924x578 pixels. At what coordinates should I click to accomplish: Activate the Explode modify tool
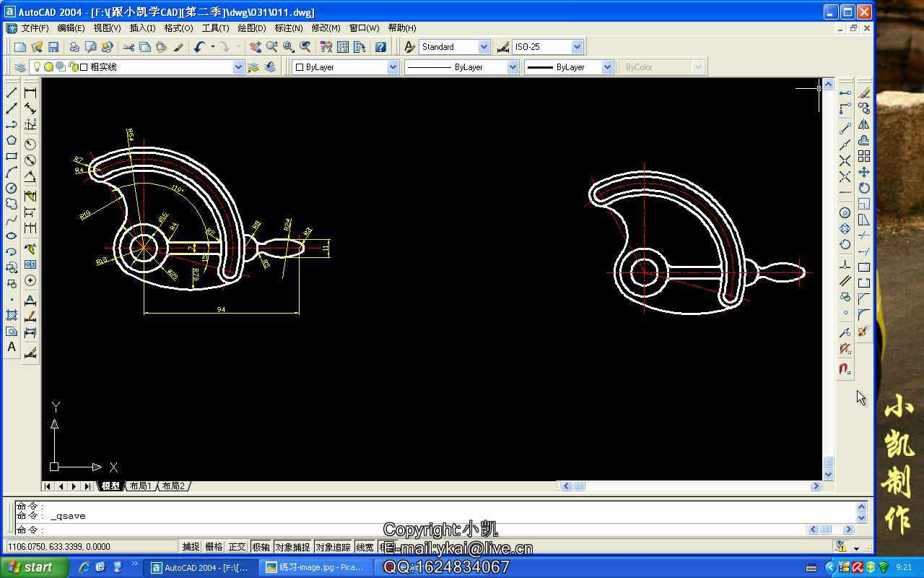[x=864, y=331]
